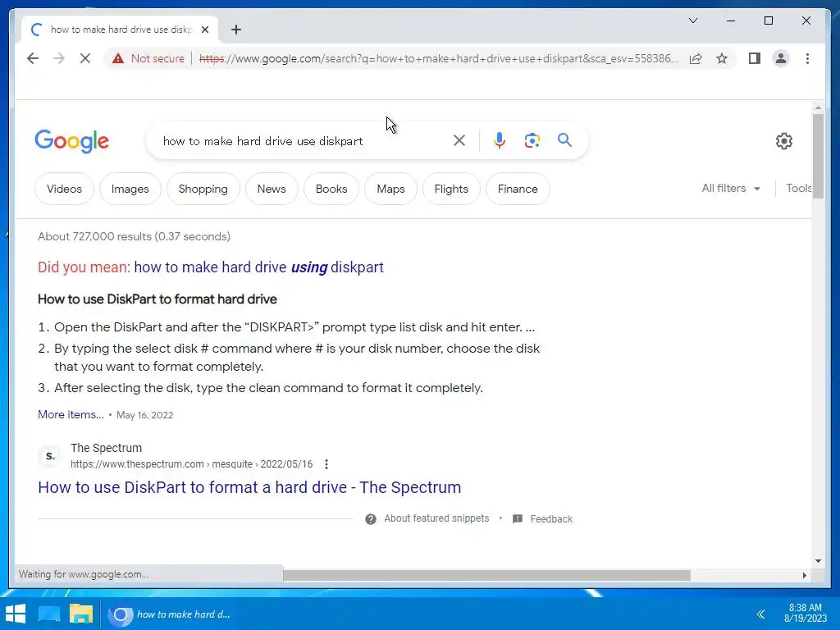
Task: Click the horizontal scrollbar thumb
Action: (x=486, y=575)
